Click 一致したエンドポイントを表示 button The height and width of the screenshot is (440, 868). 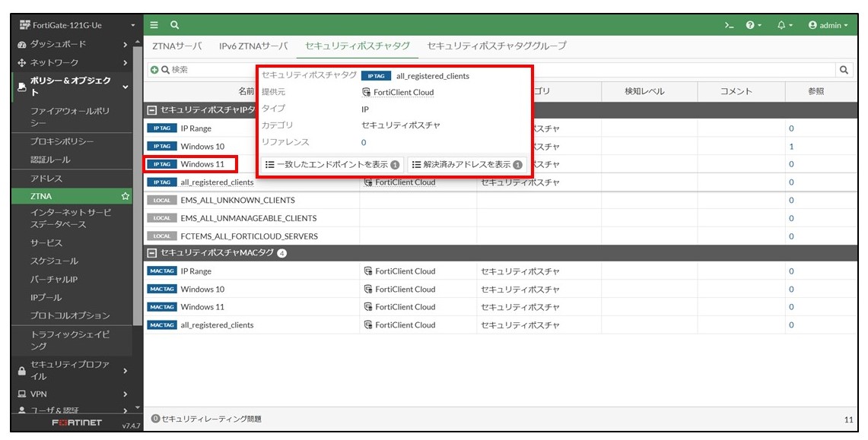point(332,165)
